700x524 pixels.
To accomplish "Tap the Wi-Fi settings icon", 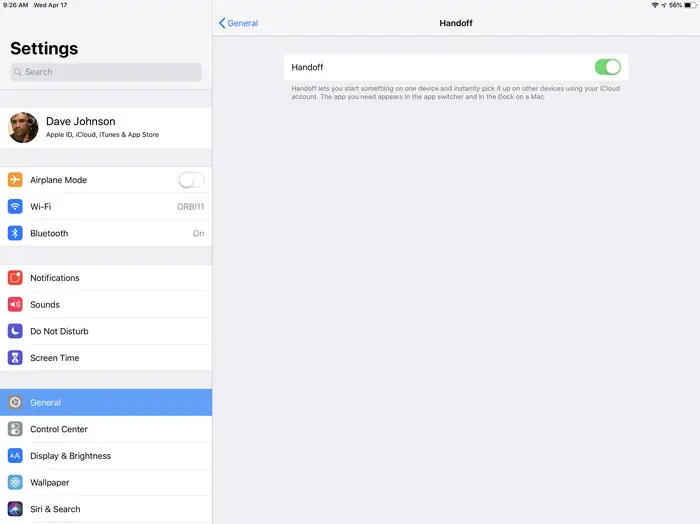I will [x=15, y=207].
